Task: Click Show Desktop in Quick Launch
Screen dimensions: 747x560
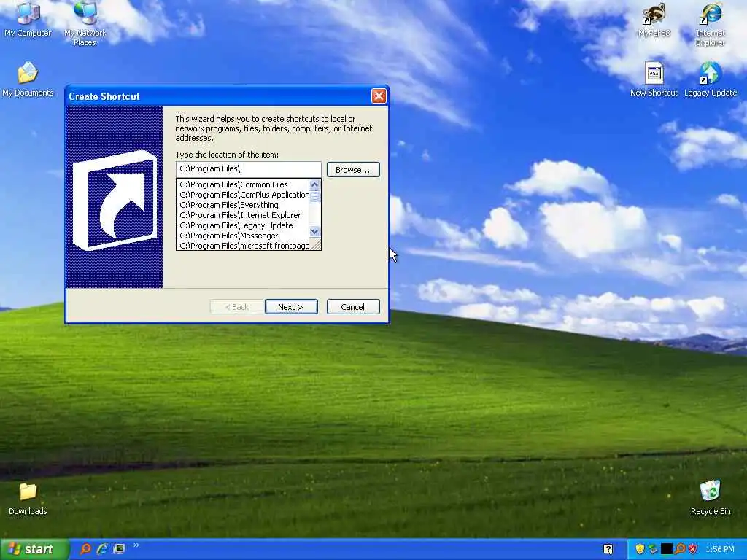Action: point(119,549)
